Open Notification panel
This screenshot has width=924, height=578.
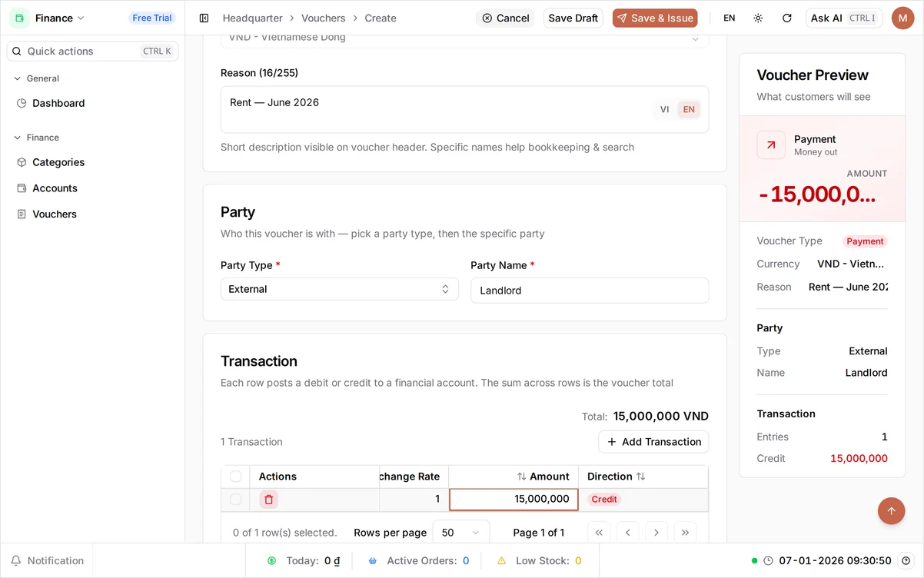point(47,561)
